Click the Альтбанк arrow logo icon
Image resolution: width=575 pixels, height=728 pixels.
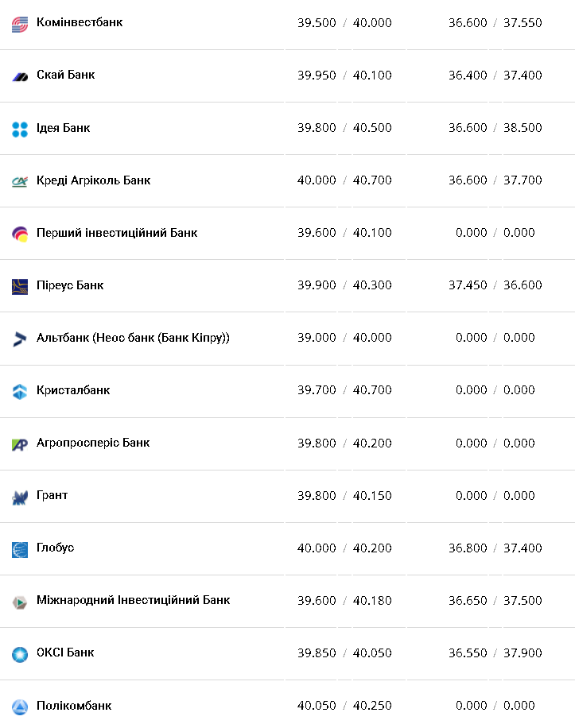tap(20, 339)
